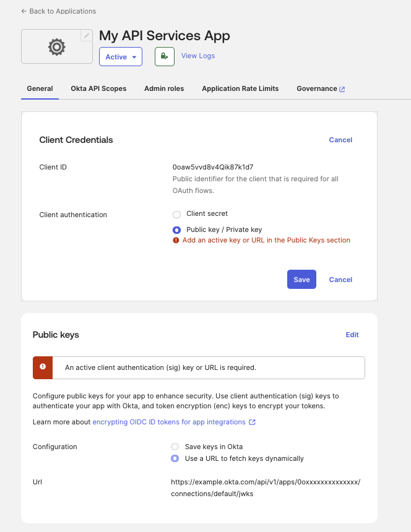Click the 'An active client authentication' error message
411x532 pixels.
pos(160,367)
